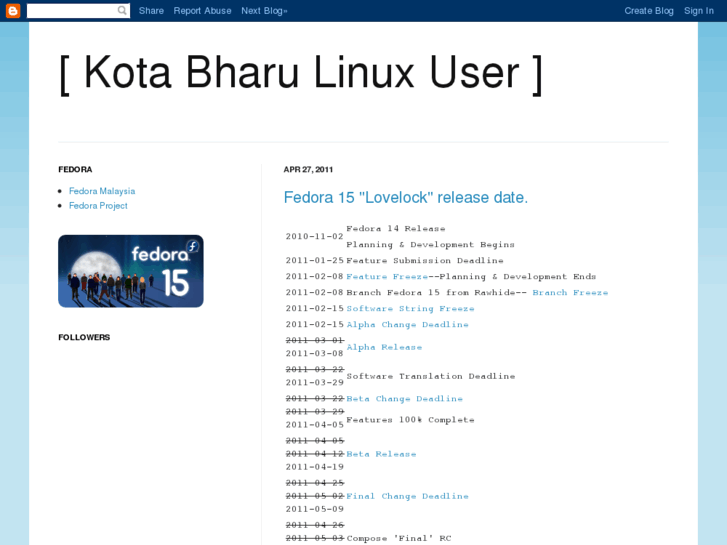Screen dimensions: 727x545
Task: Open the Alpha Change Deadline link
Action: (x=408, y=325)
